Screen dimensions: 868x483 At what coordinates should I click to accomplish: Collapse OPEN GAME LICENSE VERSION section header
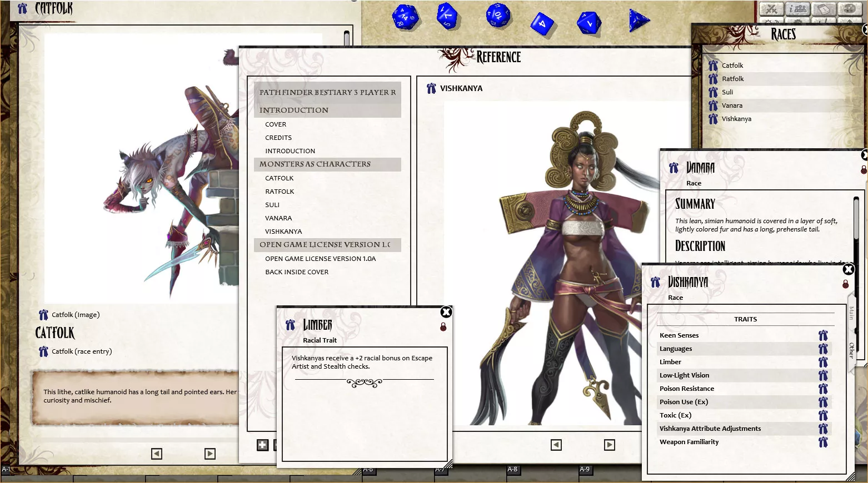[327, 245]
